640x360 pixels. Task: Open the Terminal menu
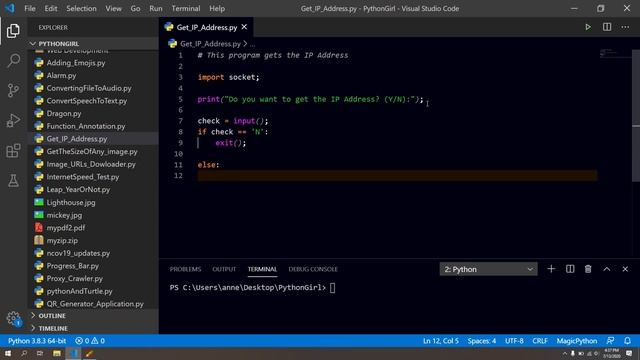coord(186,8)
